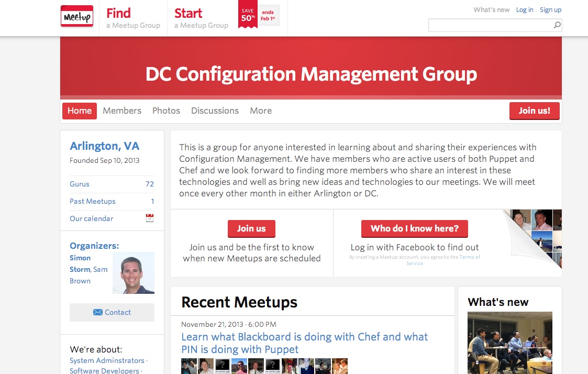Switch to the Members tab
Screen dimensions: 588x374
[122, 111]
